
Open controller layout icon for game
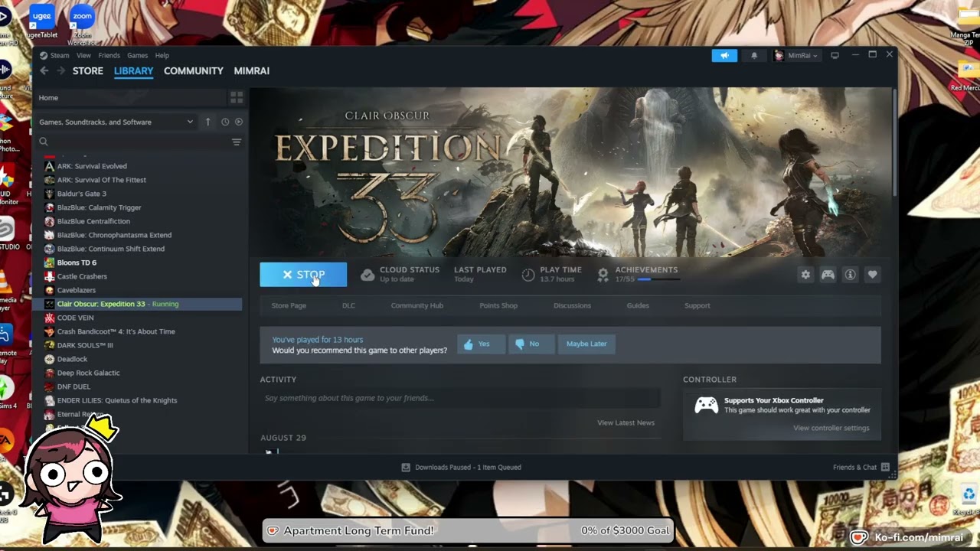pyautogui.click(x=828, y=275)
